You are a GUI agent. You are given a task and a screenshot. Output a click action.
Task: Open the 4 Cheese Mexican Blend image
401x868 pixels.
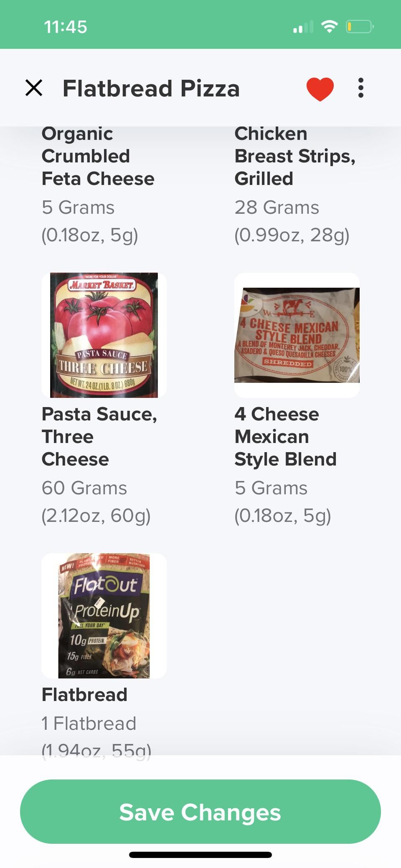click(297, 335)
